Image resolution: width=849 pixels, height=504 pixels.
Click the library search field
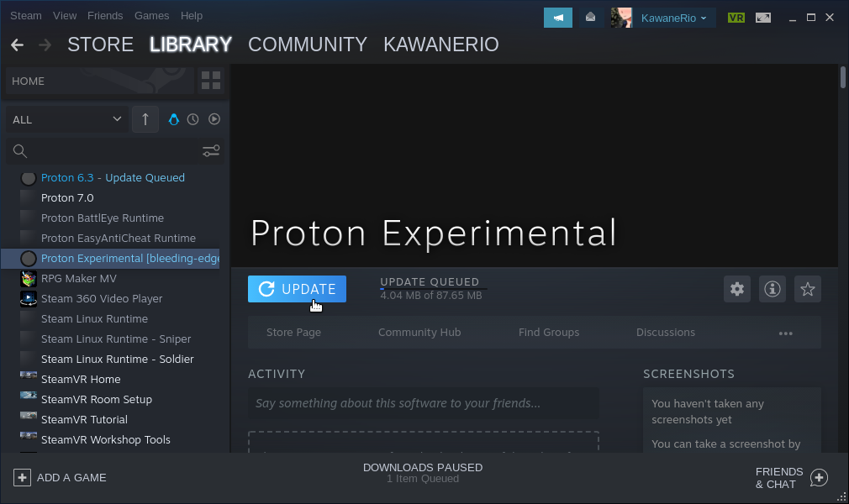(103, 151)
